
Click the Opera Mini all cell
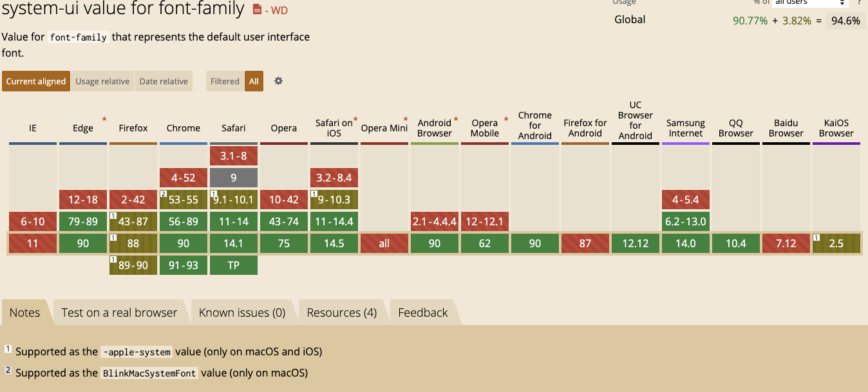384,243
